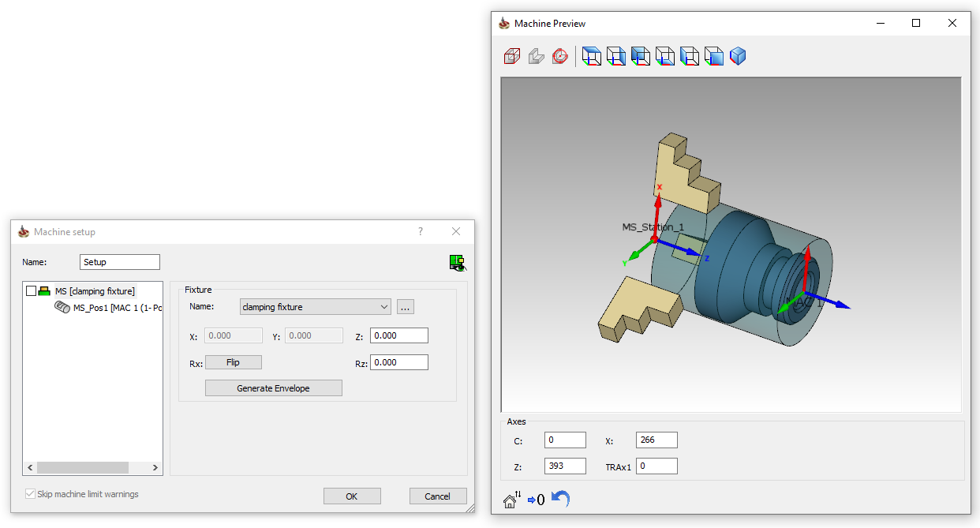Viewport: 980px width, 528px height.
Task: Select the top view cube icon
Action: pos(592,56)
